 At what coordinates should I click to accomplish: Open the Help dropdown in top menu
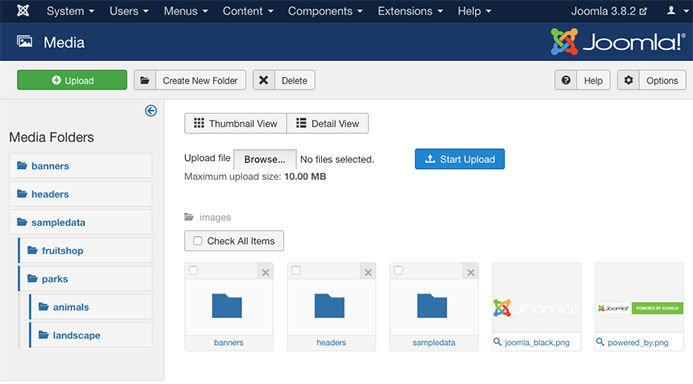coord(475,11)
